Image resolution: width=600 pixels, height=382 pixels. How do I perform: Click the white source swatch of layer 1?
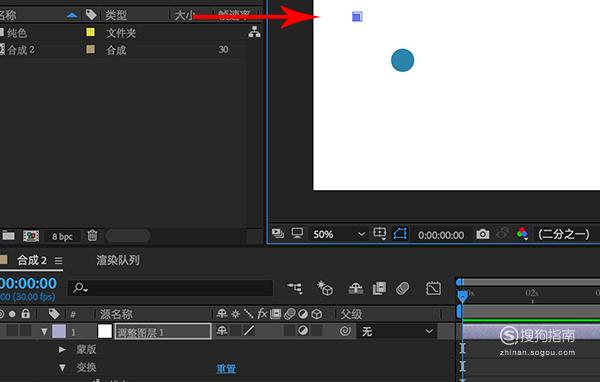point(105,331)
